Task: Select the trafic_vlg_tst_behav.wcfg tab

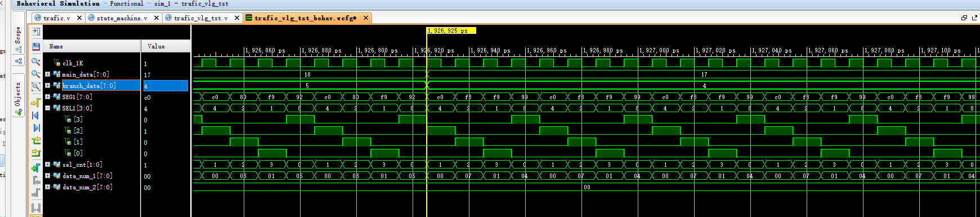Action: point(305,18)
